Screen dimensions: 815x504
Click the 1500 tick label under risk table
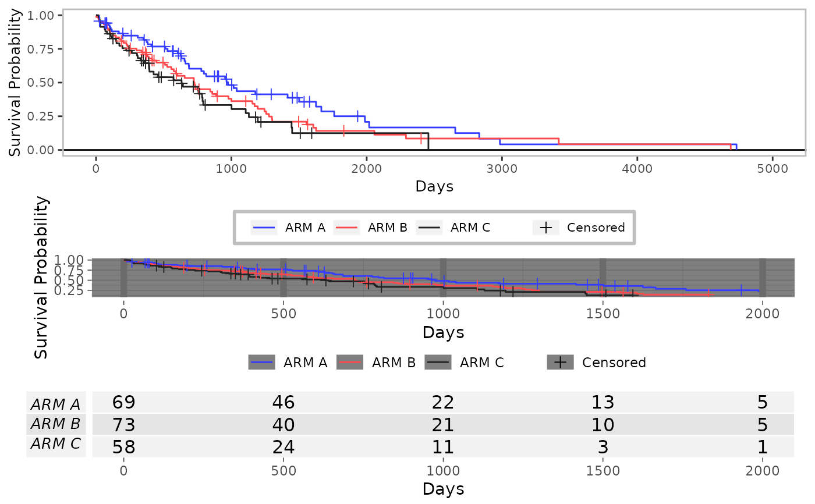pos(603,472)
